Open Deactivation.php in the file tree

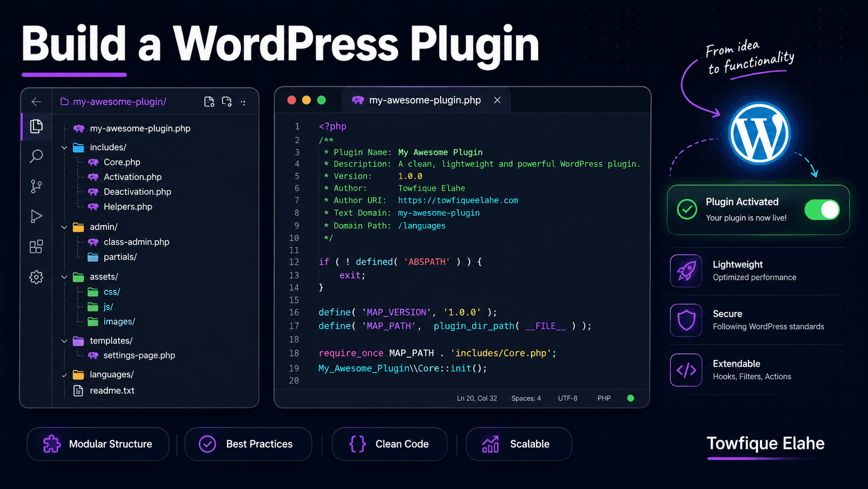pyautogui.click(x=138, y=192)
